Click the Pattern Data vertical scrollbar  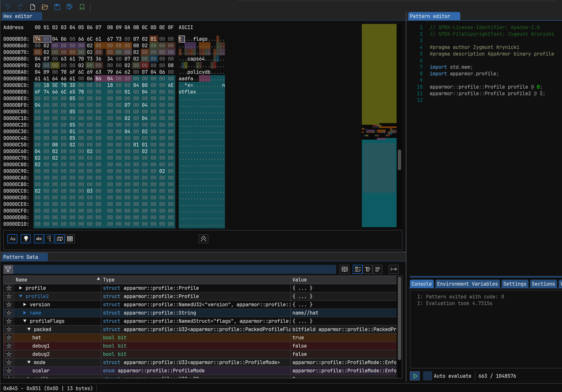399,318
